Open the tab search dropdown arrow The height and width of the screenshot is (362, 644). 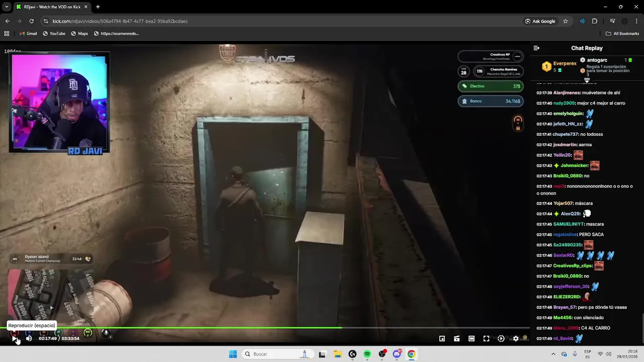point(7,7)
